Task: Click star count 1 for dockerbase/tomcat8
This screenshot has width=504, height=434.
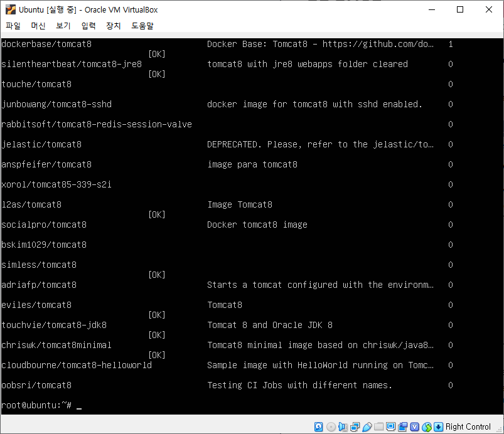Action: point(451,44)
